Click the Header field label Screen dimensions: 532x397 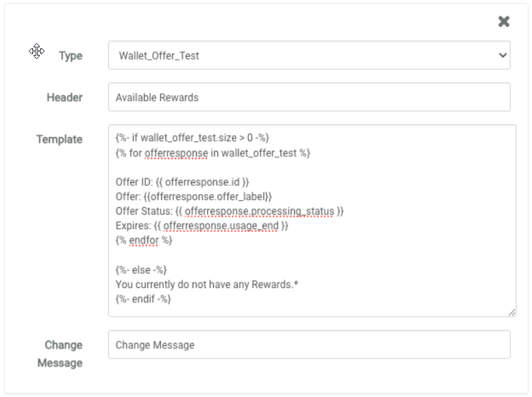tap(64, 97)
